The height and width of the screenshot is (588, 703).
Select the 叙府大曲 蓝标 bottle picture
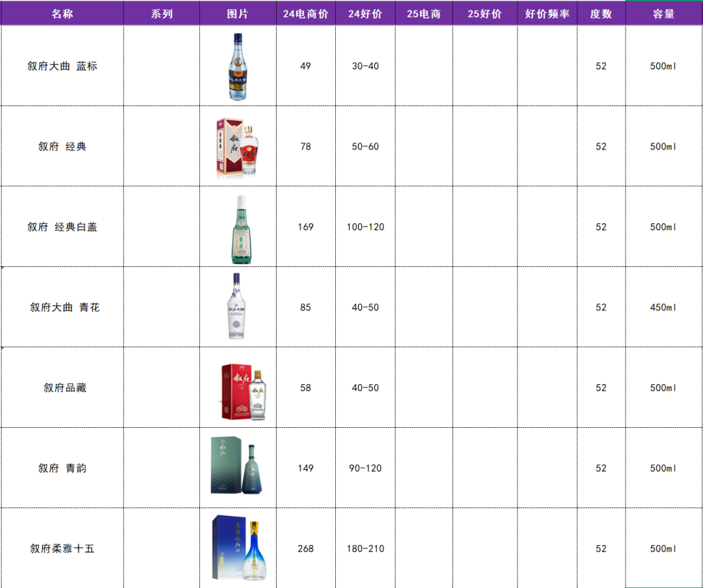click(x=238, y=66)
